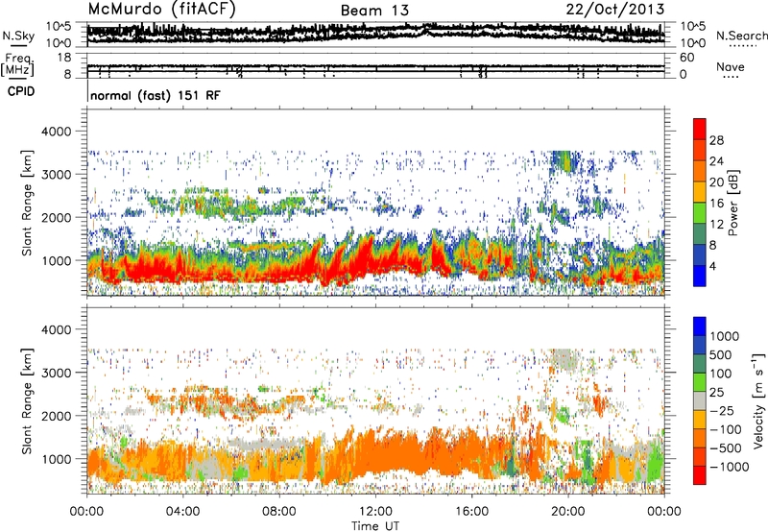Click the 'CPID' label
The image size is (768, 532).
point(21,91)
